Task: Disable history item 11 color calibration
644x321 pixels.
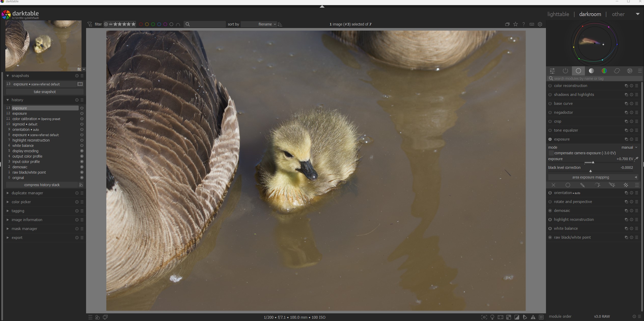Action: pyautogui.click(x=82, y=119)
